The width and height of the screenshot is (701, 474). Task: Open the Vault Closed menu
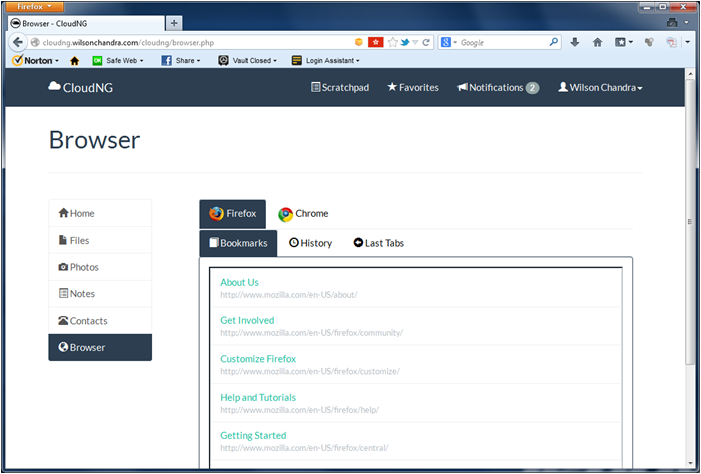pos(247,60)
